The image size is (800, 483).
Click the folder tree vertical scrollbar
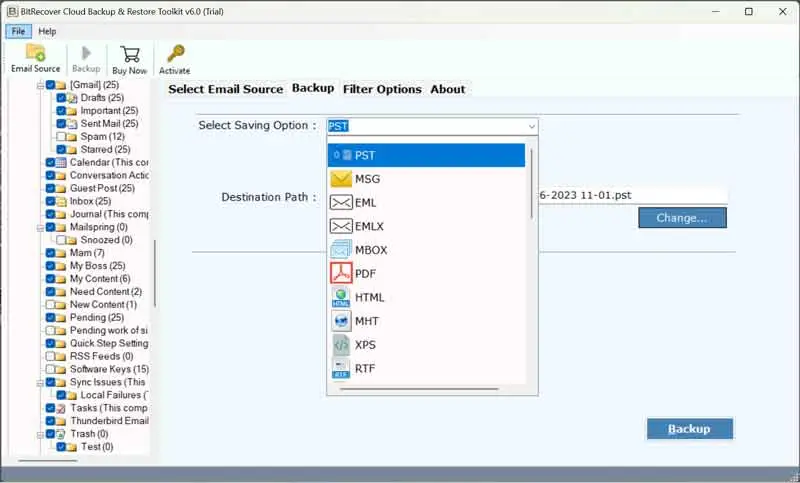(155, 273)
